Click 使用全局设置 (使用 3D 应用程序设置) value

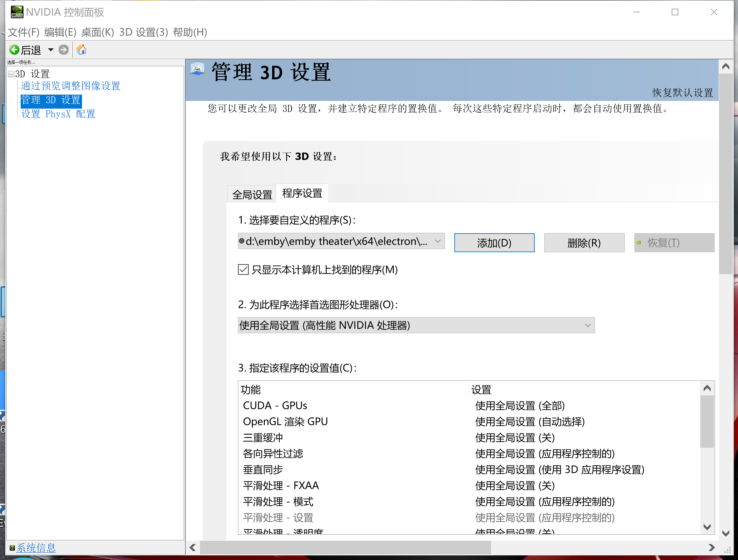[560, 470]
